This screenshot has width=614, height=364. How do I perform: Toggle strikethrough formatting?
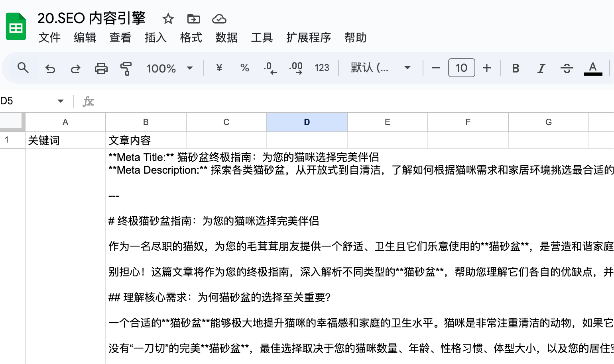pyautogui.click(x=567, y=68)
